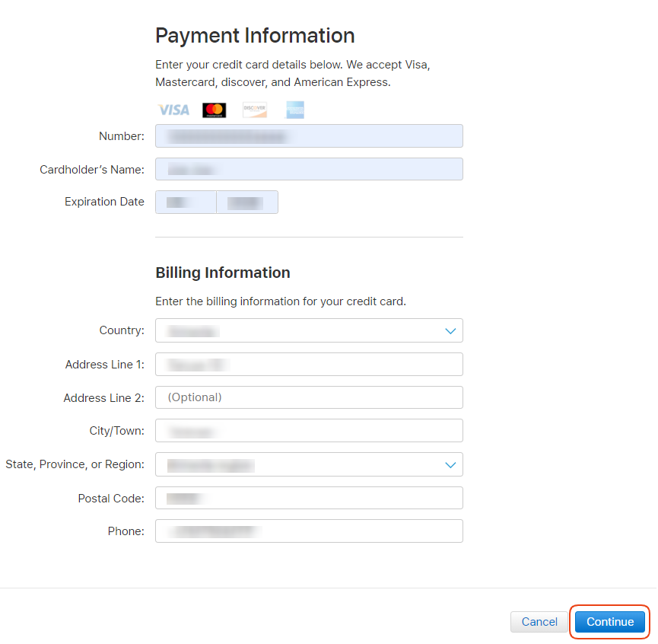Click the optional Address Line 2 field
The image size is (658, 644).
309,397
